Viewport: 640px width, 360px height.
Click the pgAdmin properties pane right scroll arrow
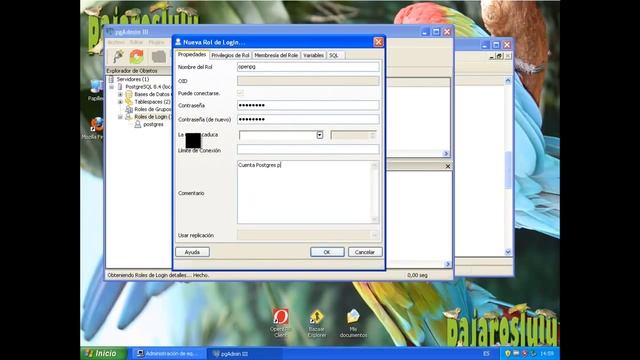(445, 153)
